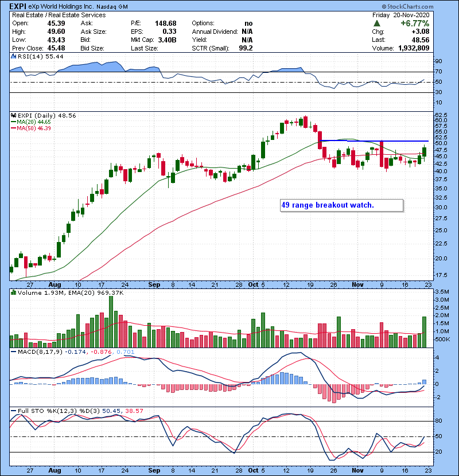Click the 'Sep' label on the price chart axis
This screenshot has width=459, height=476.
(x=154, y=284)
